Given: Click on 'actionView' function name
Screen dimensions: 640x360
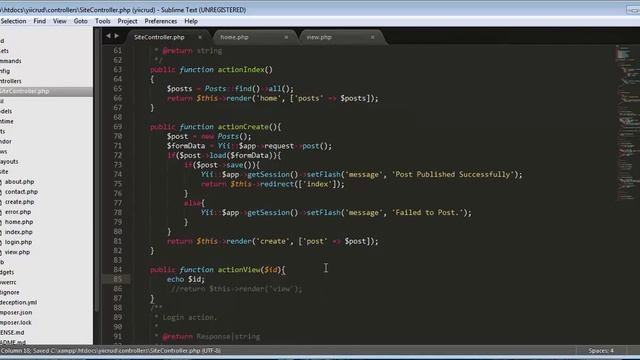Looking at the screenshot, I should [x=239, y=269].
